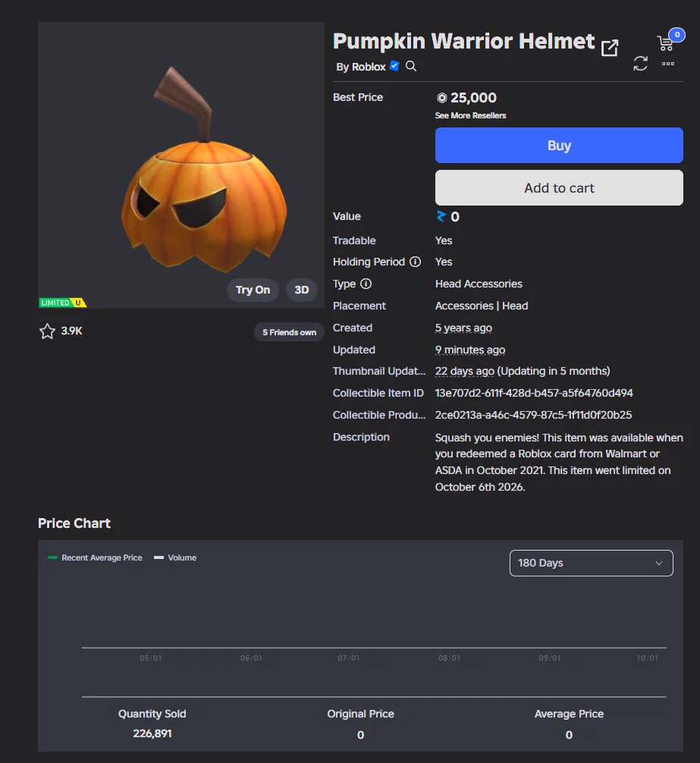Click the Limited U badge
700x763 pixels.
point(63,303)
